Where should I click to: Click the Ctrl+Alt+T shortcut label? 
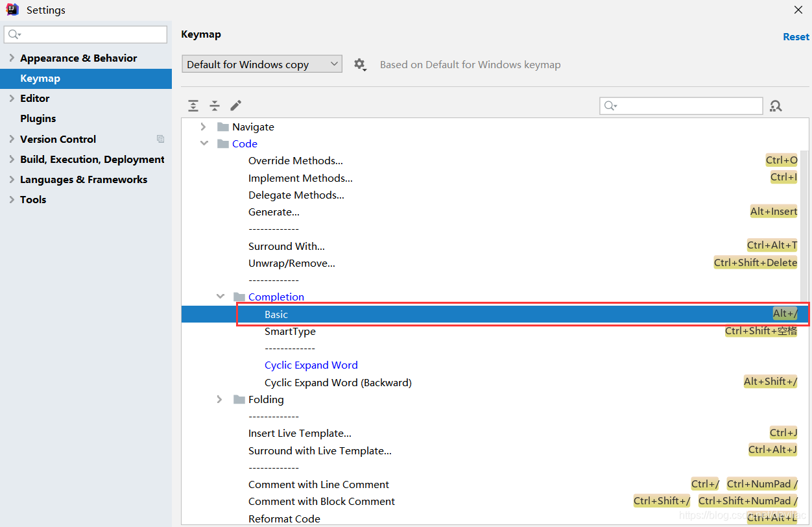pyautogui.click(x=772, y=245)
